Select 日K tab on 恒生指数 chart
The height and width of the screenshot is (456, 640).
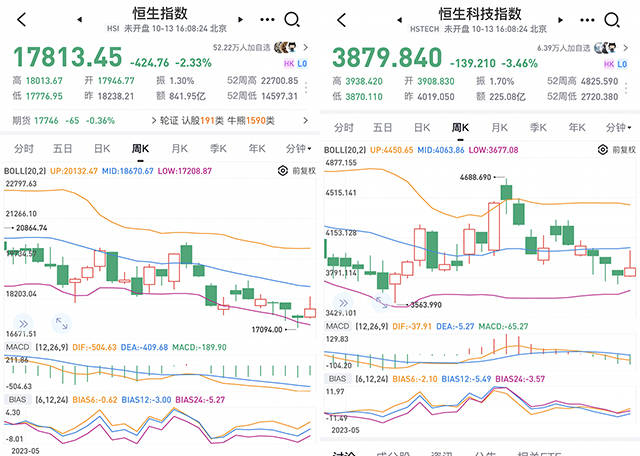pos(101,149)
